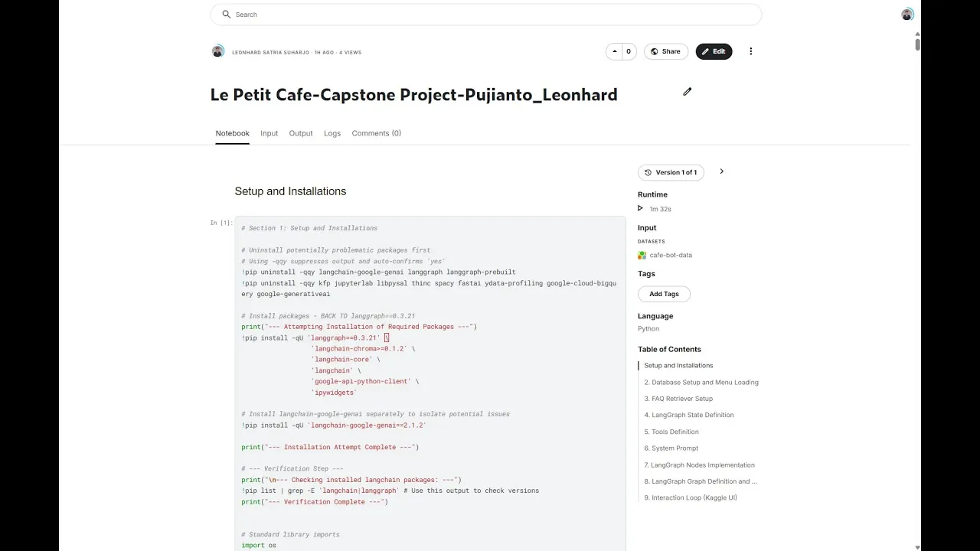
Task: Click the version history clock icon
Action: tap(650, 172)
